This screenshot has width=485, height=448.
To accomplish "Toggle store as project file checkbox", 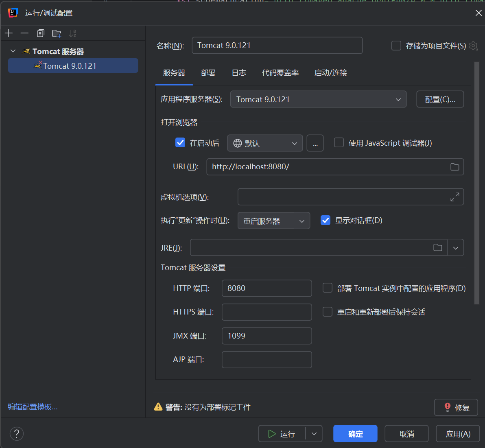I will click(396, 46).
